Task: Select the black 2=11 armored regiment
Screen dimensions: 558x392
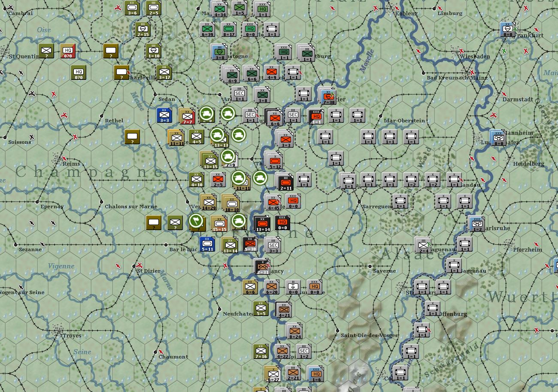Action: tap(285, 182)
